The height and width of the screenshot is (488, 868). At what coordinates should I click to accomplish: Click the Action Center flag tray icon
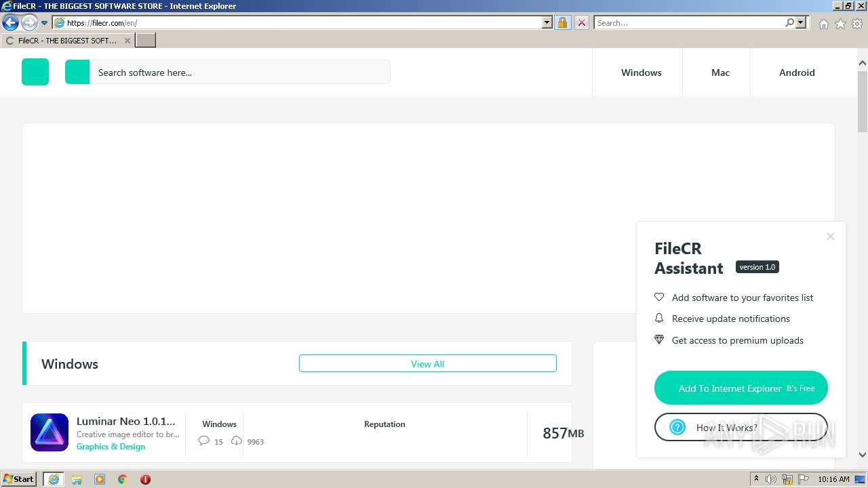804,479
